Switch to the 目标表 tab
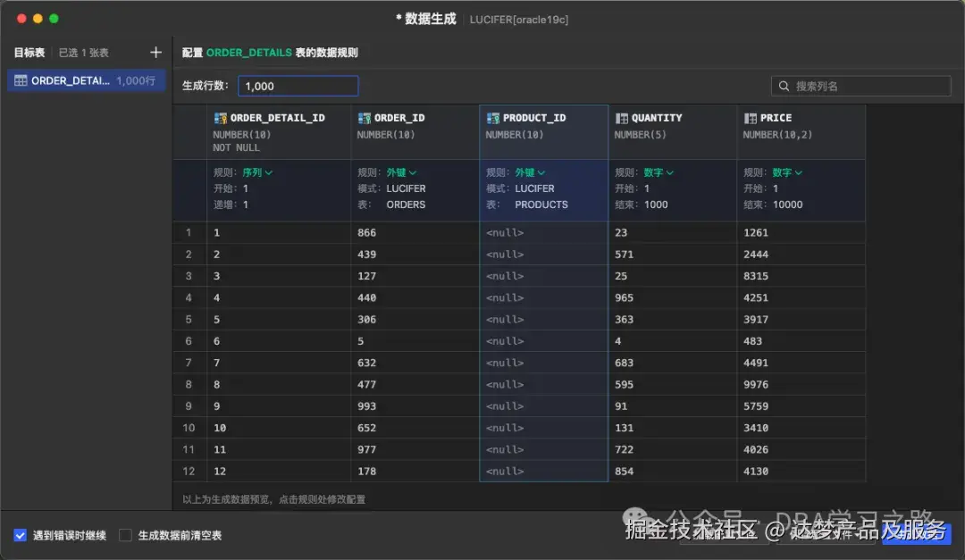The height and width of the screenshot is (560, 965). pyautogui.click(x=29, y=52)
